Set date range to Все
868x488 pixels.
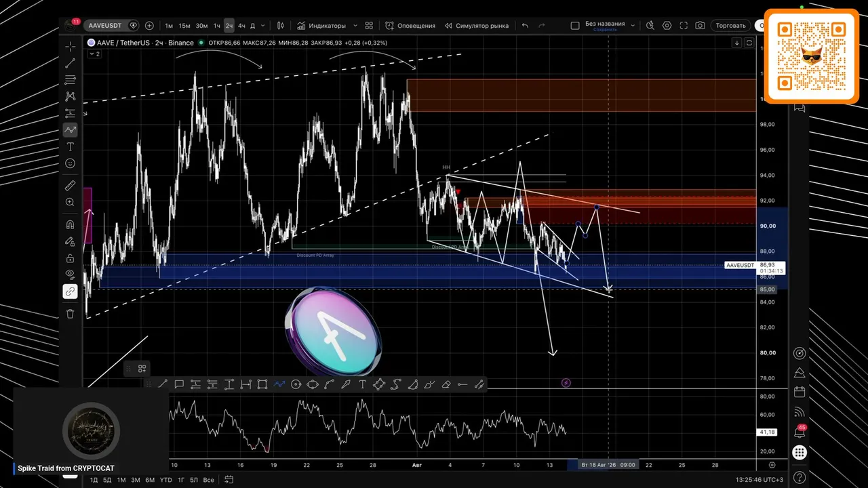(x=208, y=480)
